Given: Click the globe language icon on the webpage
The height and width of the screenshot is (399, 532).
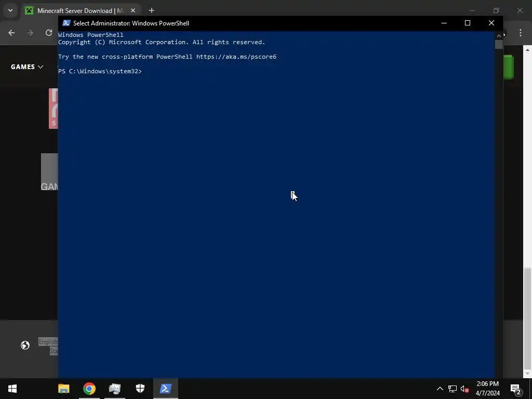Looking at the screenshot, I should [25, 345].
